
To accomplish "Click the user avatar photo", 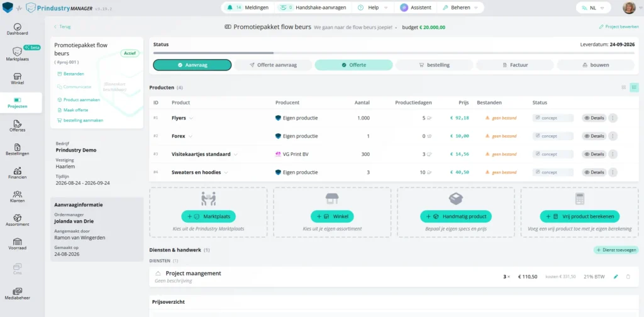I will [x=629, y=8].
